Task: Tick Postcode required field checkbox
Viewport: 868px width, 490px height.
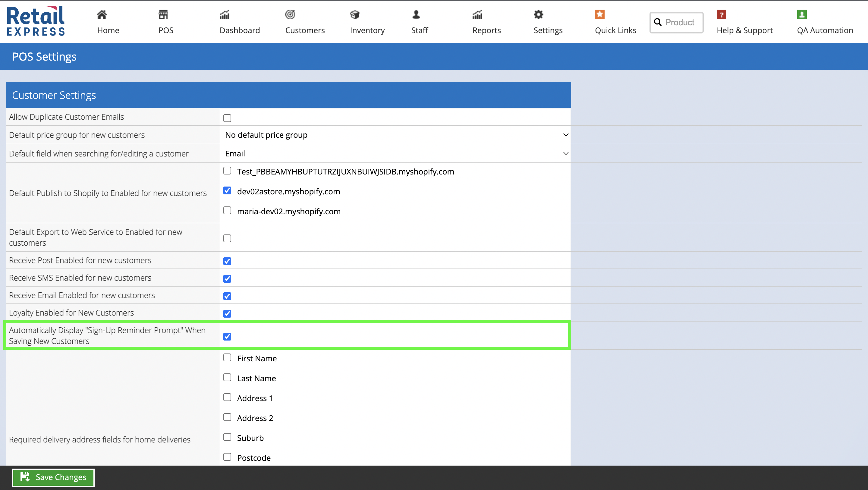Action: click(227, 457)
